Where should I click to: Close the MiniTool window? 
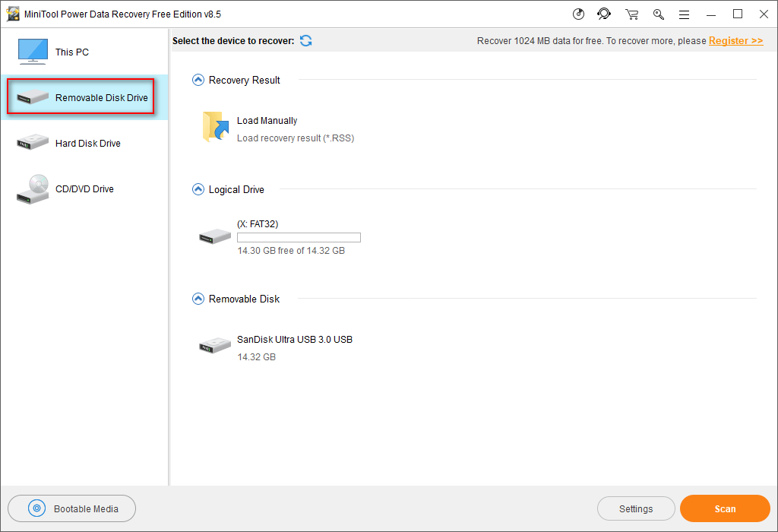764,14
